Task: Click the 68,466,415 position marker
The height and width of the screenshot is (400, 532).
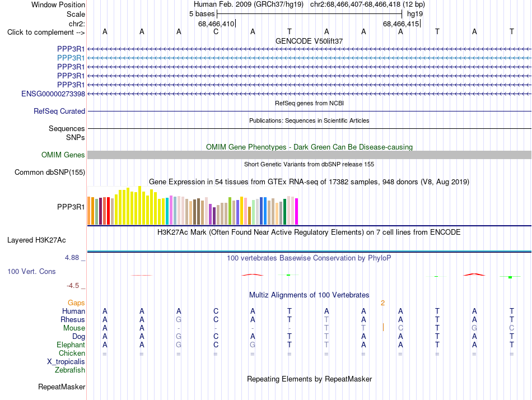Action: 401,24
